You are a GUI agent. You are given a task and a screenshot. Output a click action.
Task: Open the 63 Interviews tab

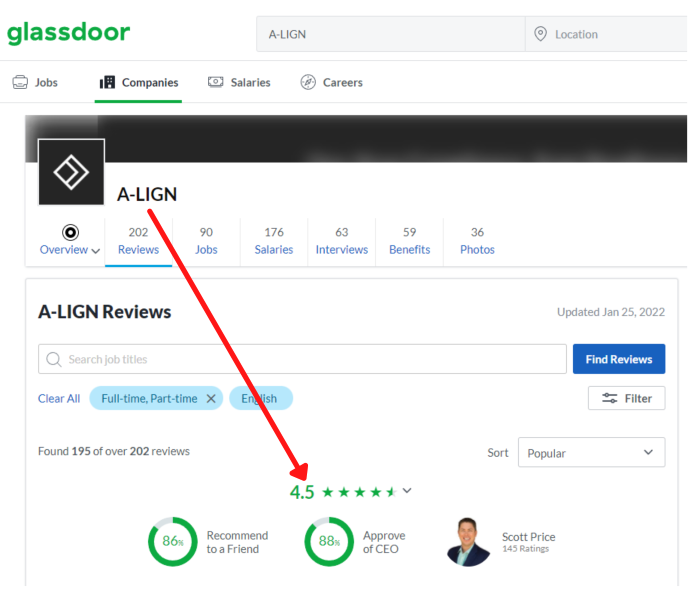point(342,241)
